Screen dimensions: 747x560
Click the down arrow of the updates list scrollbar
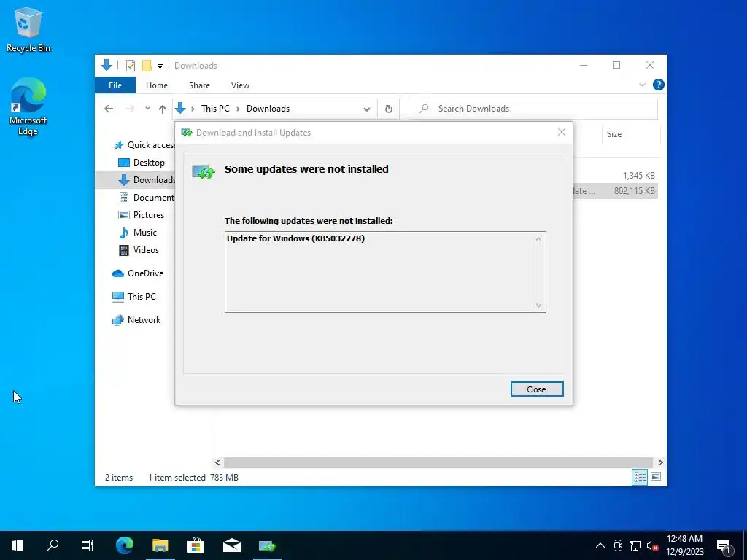tap(538, 306)
